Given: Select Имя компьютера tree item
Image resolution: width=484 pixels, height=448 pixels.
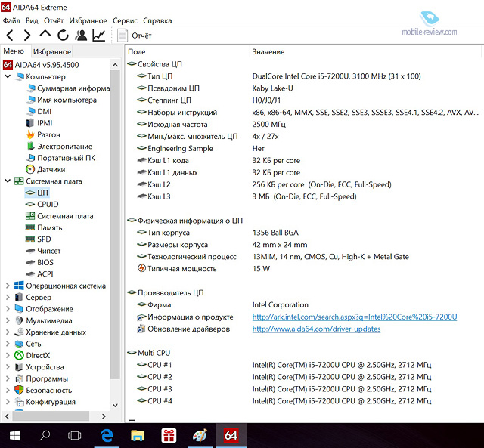Looking at the screenshot, I should 61,100.
